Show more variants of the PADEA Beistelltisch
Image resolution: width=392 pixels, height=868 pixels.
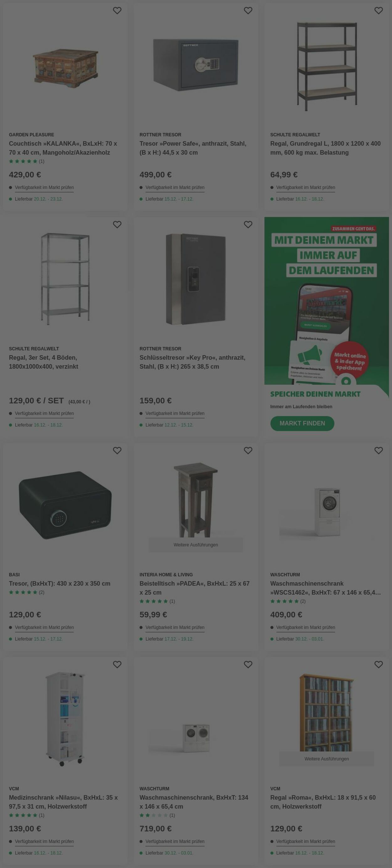[x=196, y=545]
